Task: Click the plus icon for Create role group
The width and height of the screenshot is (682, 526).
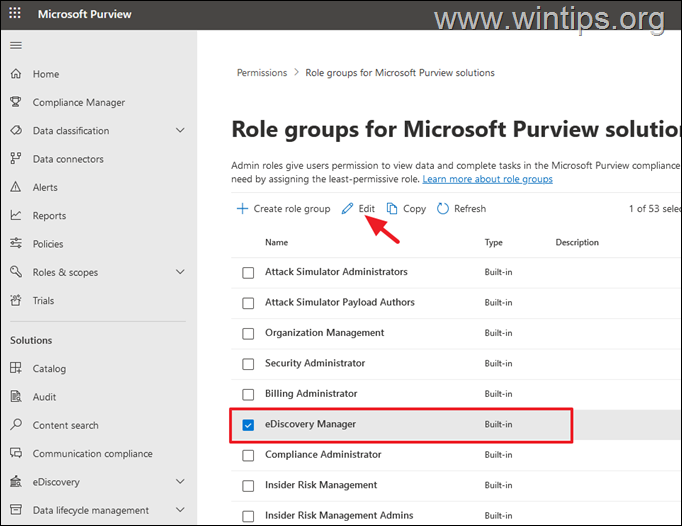Action: click(242, 208)
